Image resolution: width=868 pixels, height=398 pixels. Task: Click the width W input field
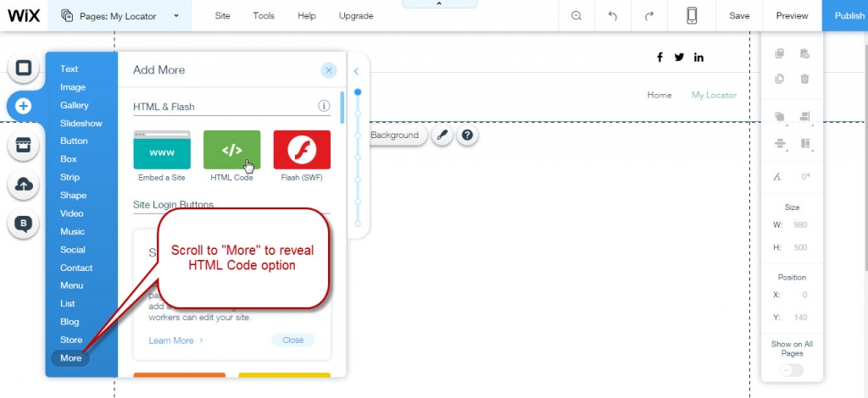(800, 225)
